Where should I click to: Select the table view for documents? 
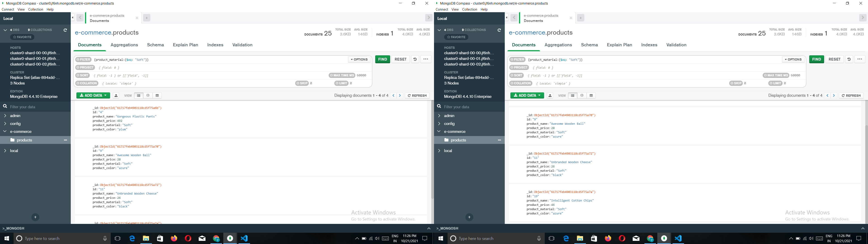click(x=157, y=95)
